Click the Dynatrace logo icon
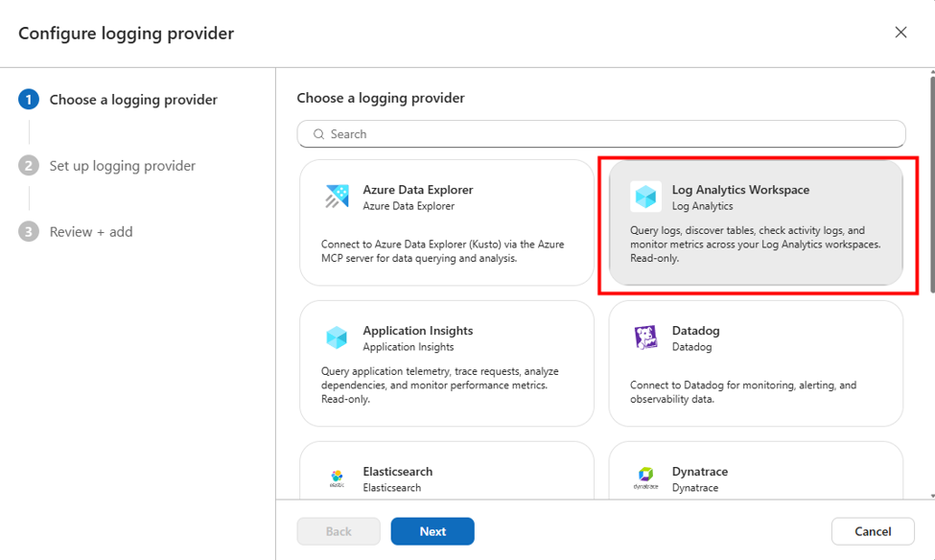The height and width of the screenshot is (560, 935). tap(645, 478)
